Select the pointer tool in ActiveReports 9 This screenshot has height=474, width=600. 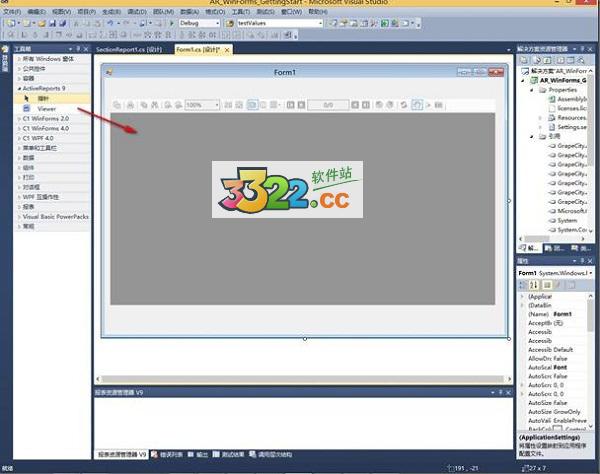click(43, 98)
